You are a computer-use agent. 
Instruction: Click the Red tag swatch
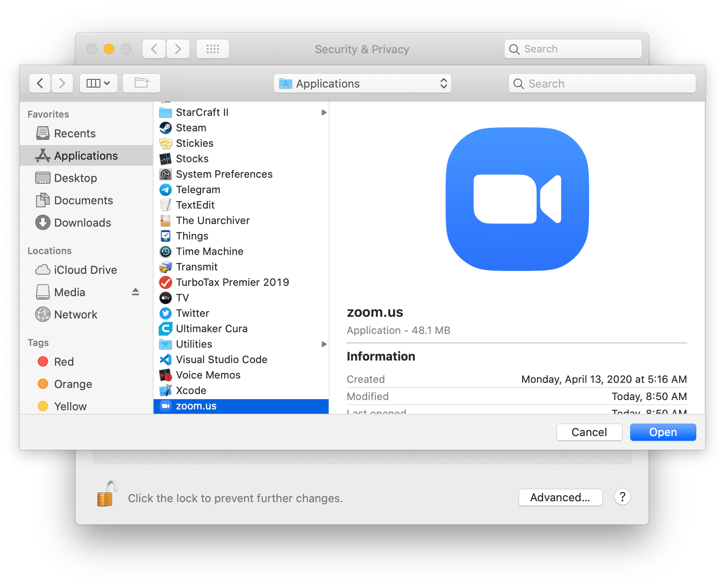pos(43,361)
